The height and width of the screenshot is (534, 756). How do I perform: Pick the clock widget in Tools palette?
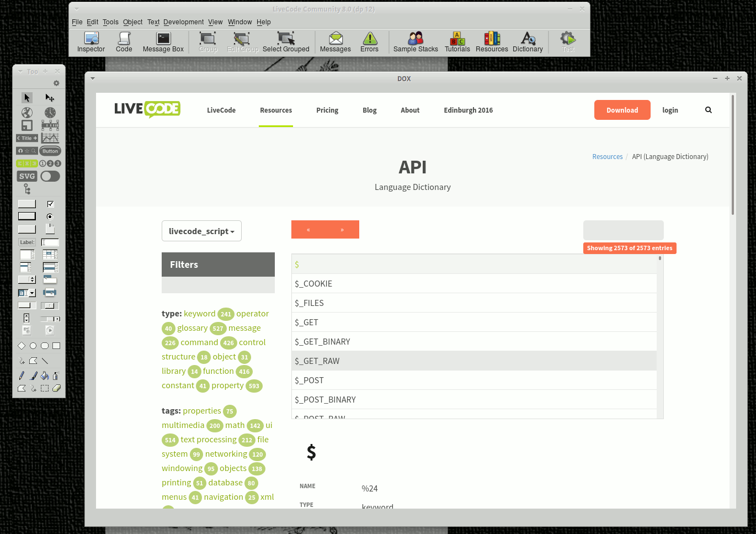pos(50,113)
